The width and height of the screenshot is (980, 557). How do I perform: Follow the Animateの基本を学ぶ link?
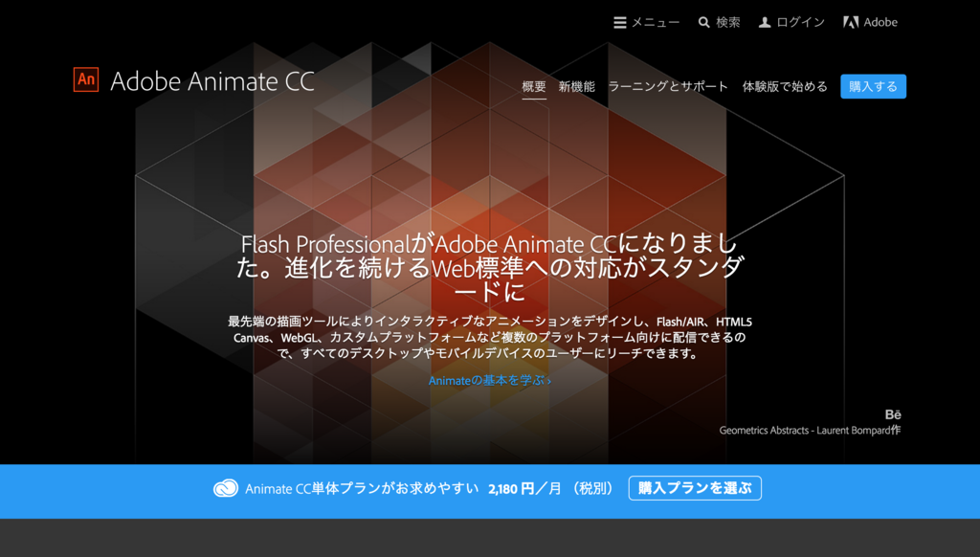point(490,380)
